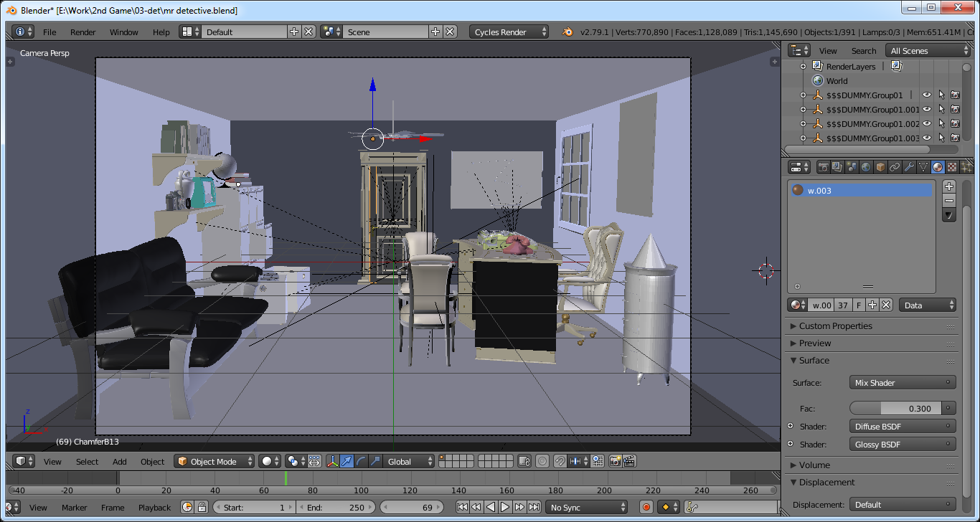The height and width of the screenshot is (522, 980).
Task: Switch to the Texture properties tab
Action: point(951,166)
